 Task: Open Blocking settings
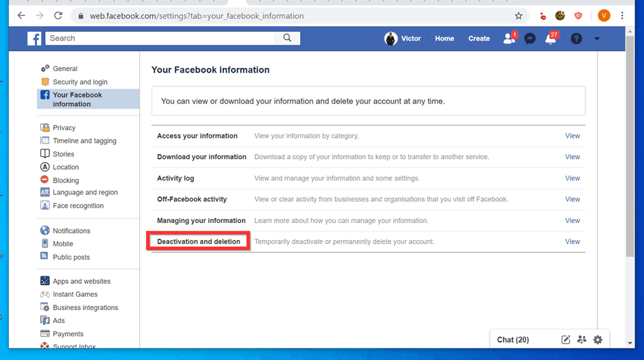pyautogui.click(x=66, y=180)
